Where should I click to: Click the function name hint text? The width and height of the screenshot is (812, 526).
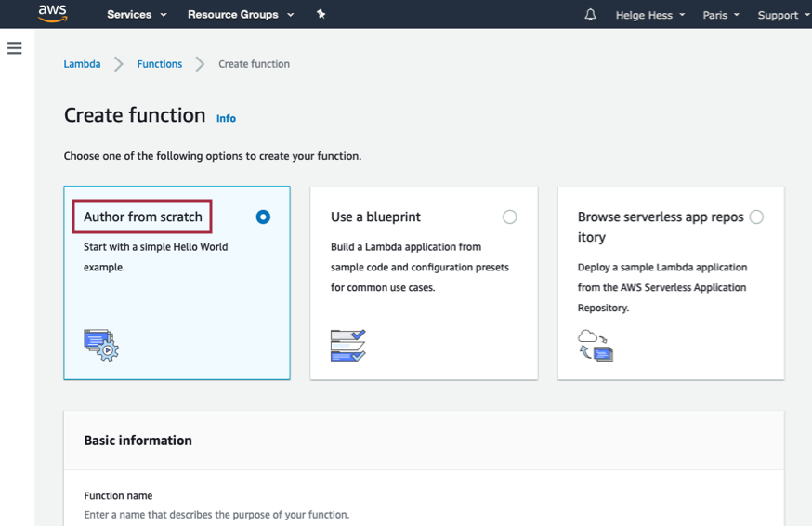pyautogui.click(x=216, y=515)
